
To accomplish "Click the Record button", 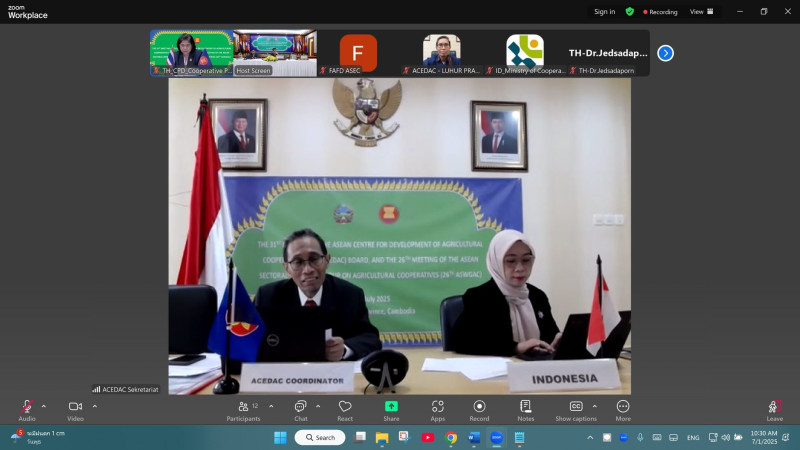I will click(479, 410).
